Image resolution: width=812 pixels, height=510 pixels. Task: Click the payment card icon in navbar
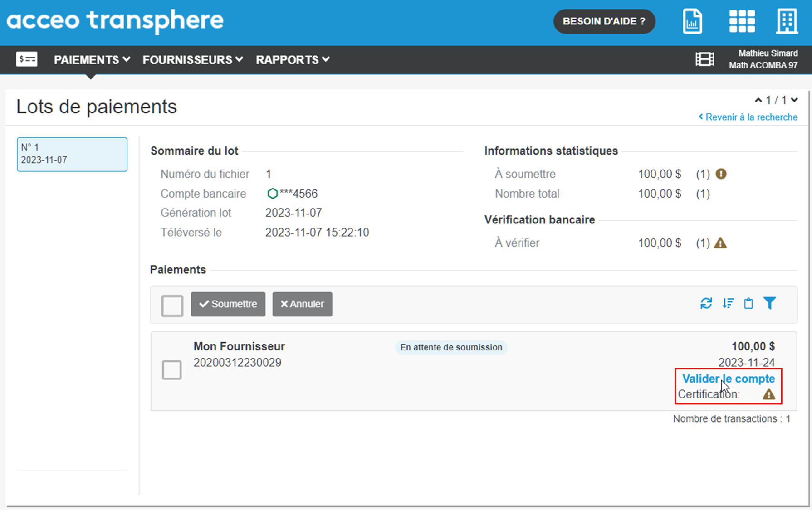tap(27, 59)
